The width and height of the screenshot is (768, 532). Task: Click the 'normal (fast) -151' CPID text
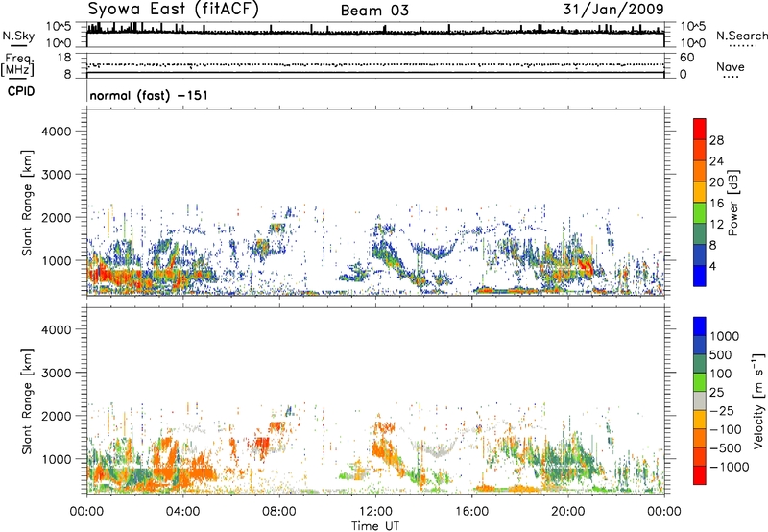pos(149,95)
